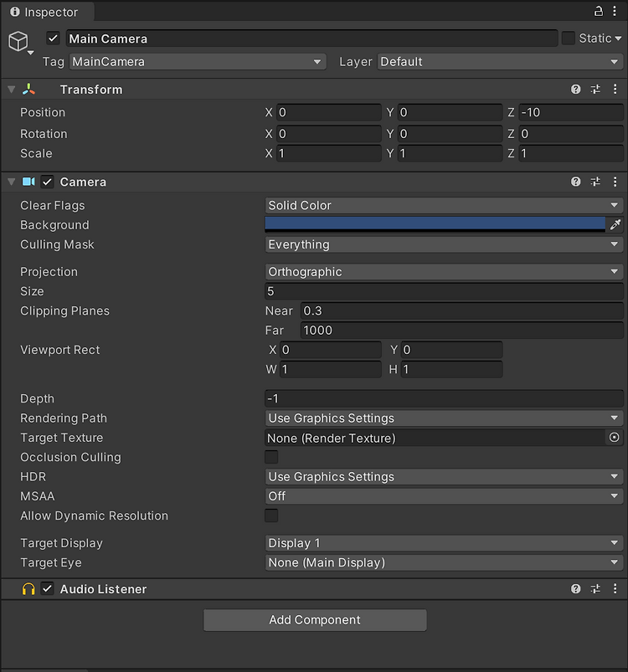This screenshot has width=628, height=672.
Task: Open Target Texture object picker
Action: pos(615,438)
